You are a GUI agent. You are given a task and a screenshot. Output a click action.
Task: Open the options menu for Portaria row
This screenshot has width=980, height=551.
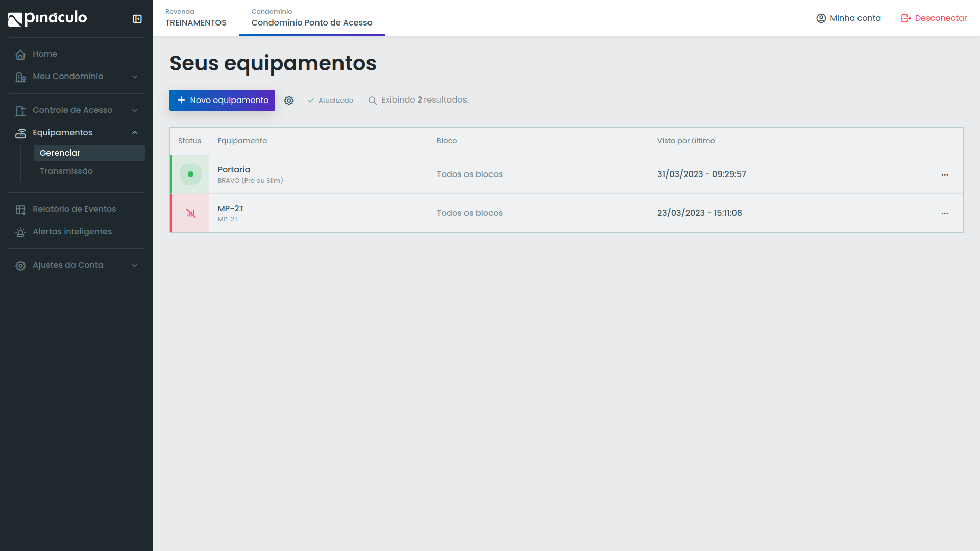pyautogui.click(x=945, y=174)
